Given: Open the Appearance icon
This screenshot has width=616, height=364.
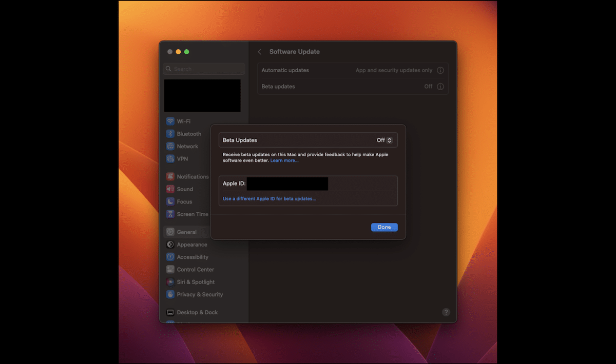Looking at the screenshot, I should point(170,245).
